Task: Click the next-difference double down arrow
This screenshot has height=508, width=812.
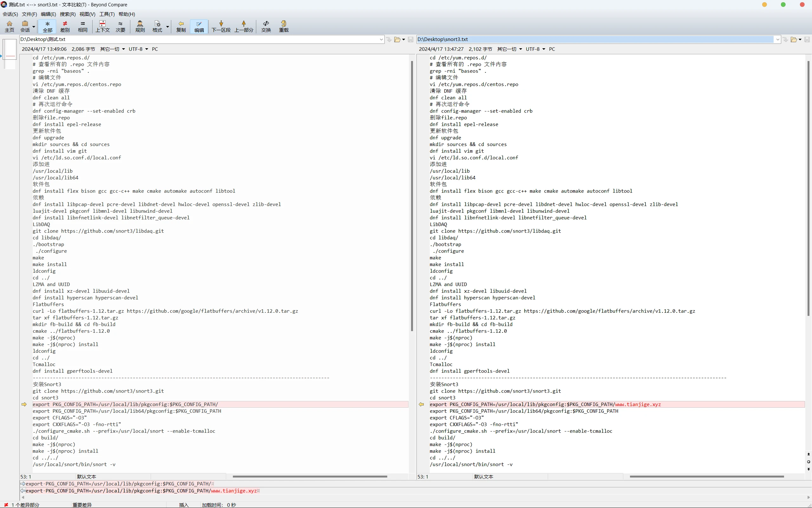Action: pos(809,469)
